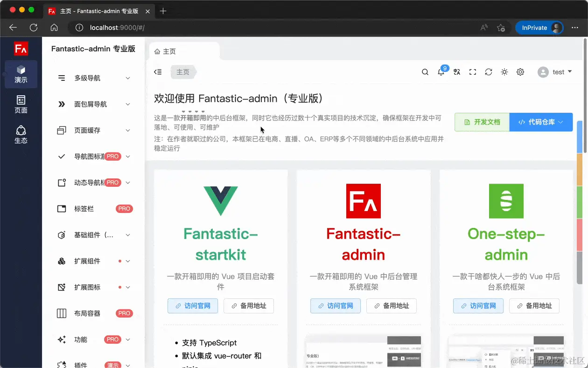Open the 代码仓库 dropdown button
Image resolution: width=588 pixels, height=368 pixels.
tap(541, 122)
